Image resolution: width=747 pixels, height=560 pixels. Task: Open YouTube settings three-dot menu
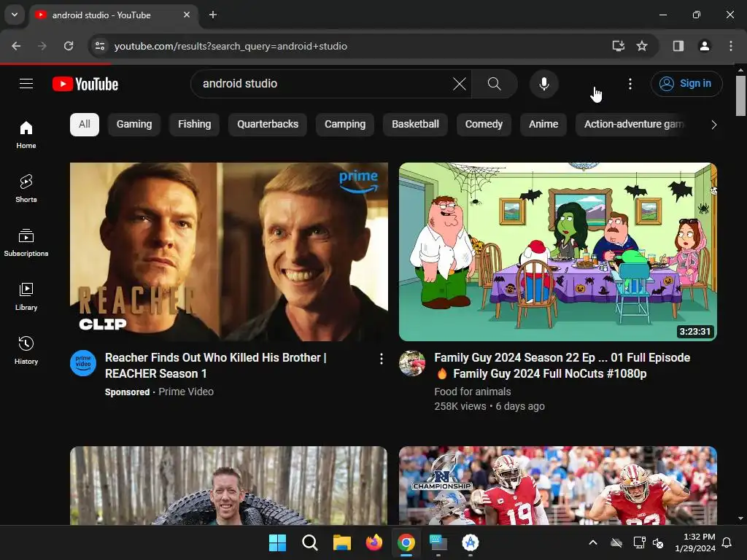630,84
